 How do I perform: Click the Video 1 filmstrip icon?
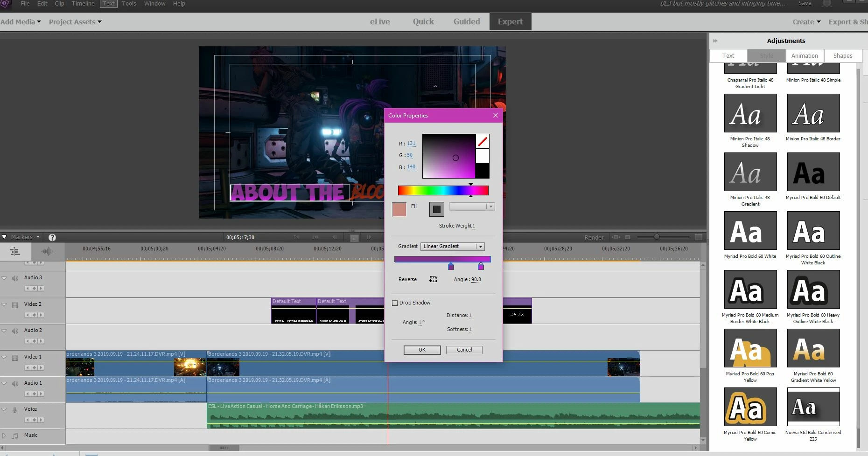pos(15,358)
